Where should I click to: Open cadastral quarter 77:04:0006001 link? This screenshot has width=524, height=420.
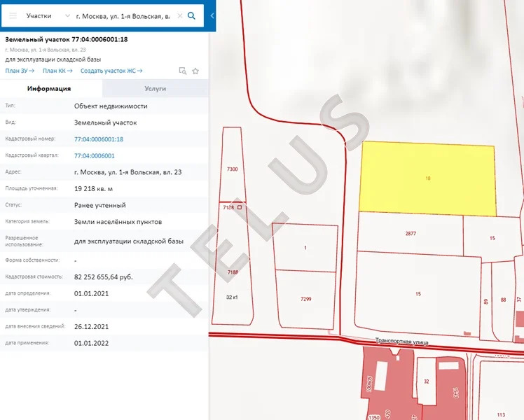pyautogui.click(x=95, y=155)
